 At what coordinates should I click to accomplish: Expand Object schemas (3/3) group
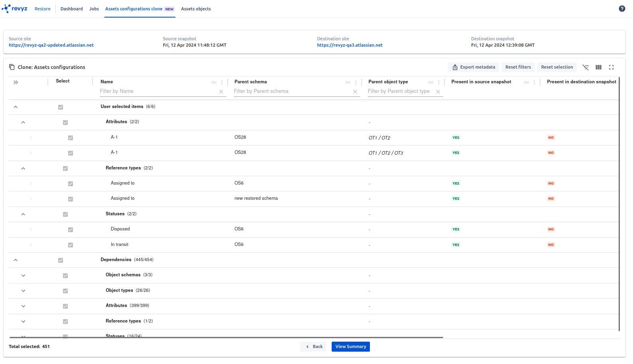(x=23, y=275)
